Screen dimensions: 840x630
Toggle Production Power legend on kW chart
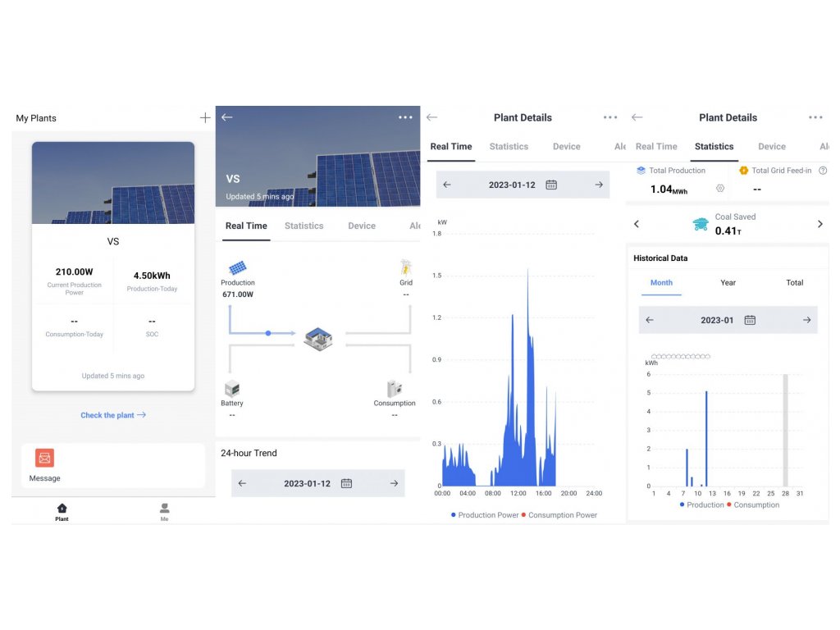pos(485,515)
